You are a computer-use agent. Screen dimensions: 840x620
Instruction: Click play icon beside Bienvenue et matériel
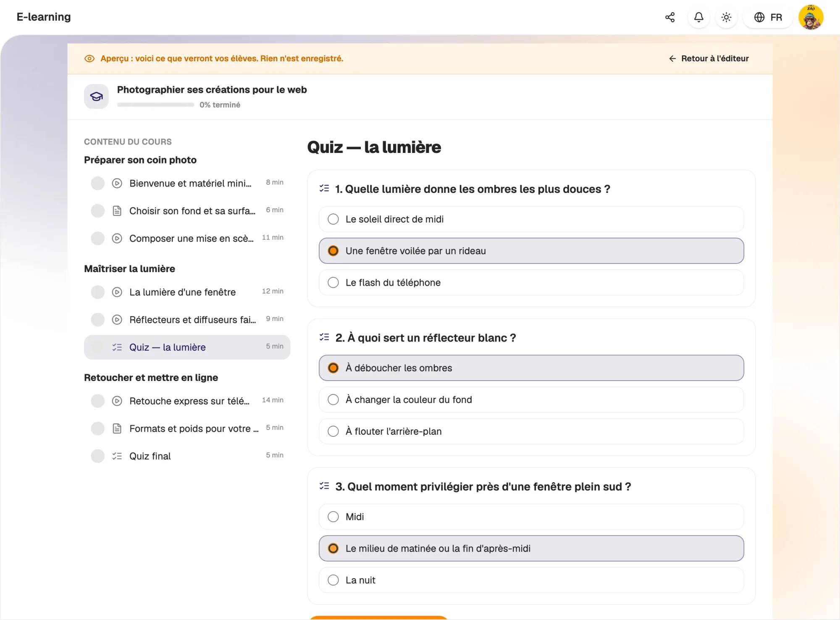coord(117,183)
